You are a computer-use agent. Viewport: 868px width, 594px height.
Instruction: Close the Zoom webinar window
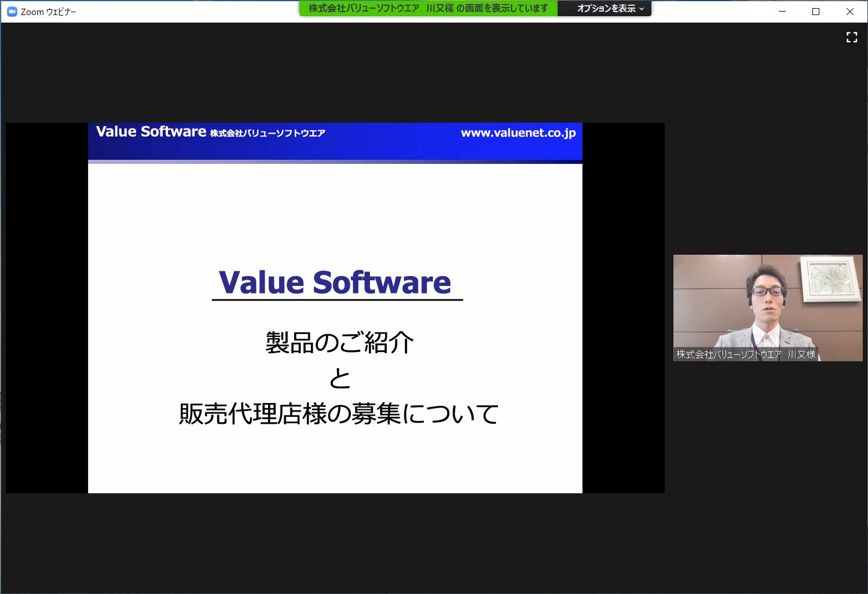[x=849, y=12]
